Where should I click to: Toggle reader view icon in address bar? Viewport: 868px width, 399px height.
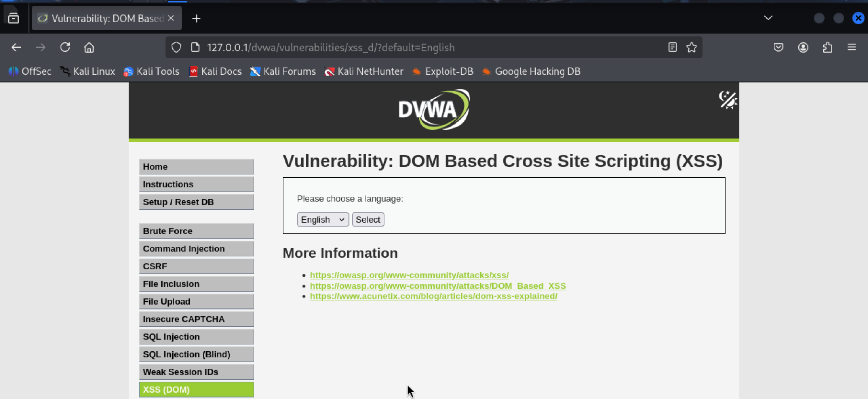[x=672, y=48]
